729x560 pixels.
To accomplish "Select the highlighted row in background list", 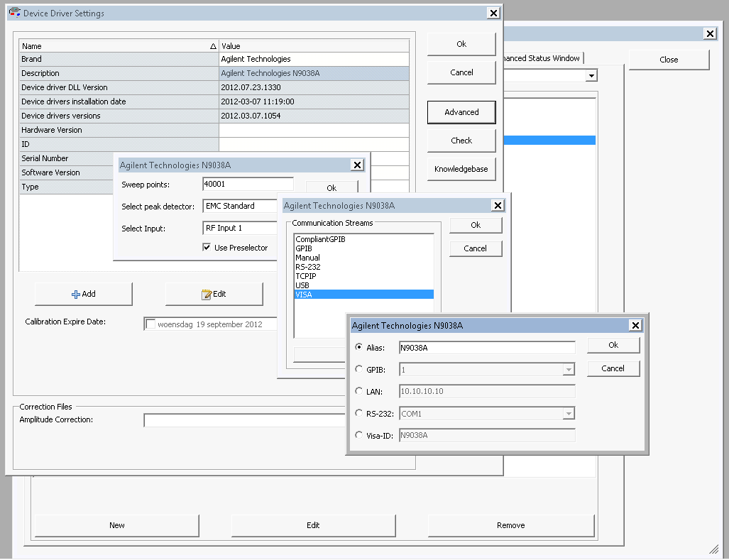I will pyautogui.click(x=549, y=141).
